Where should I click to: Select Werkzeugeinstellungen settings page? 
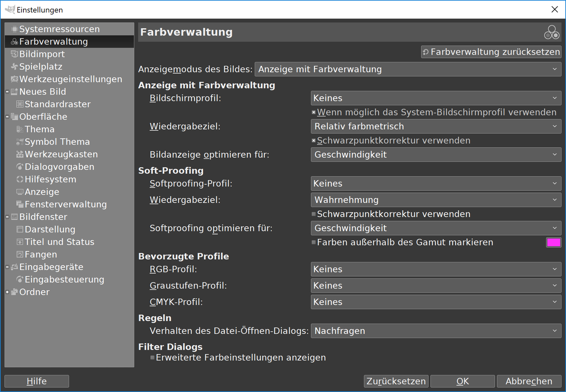[69, 79]
